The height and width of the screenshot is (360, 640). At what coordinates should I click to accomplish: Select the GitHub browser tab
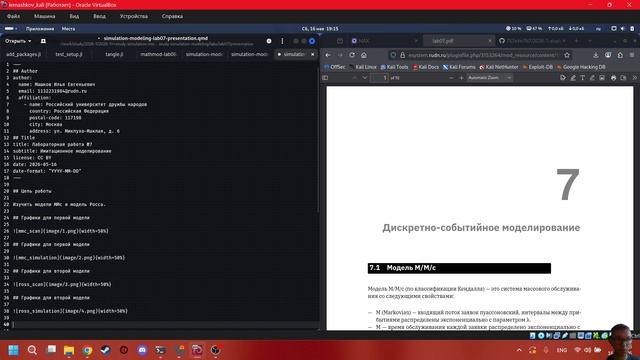click(x=531, y=41)
